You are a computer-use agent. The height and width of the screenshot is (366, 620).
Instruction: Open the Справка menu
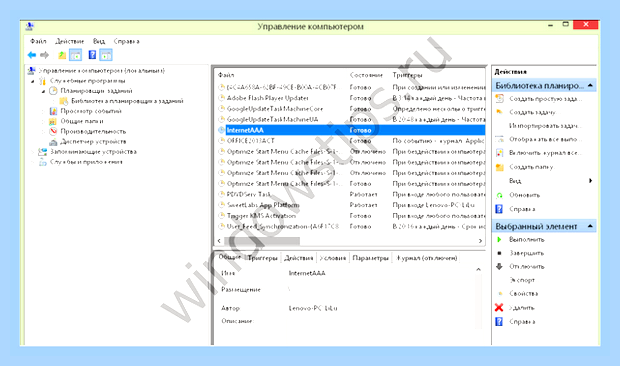pos(127,41)
